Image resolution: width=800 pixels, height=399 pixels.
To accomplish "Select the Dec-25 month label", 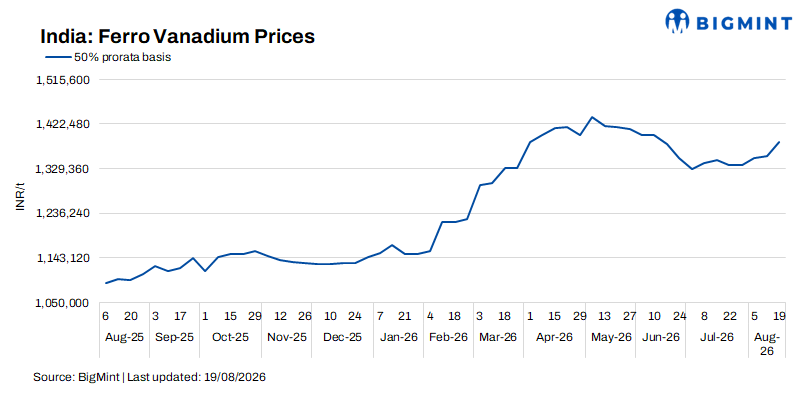I will point(342,338).
